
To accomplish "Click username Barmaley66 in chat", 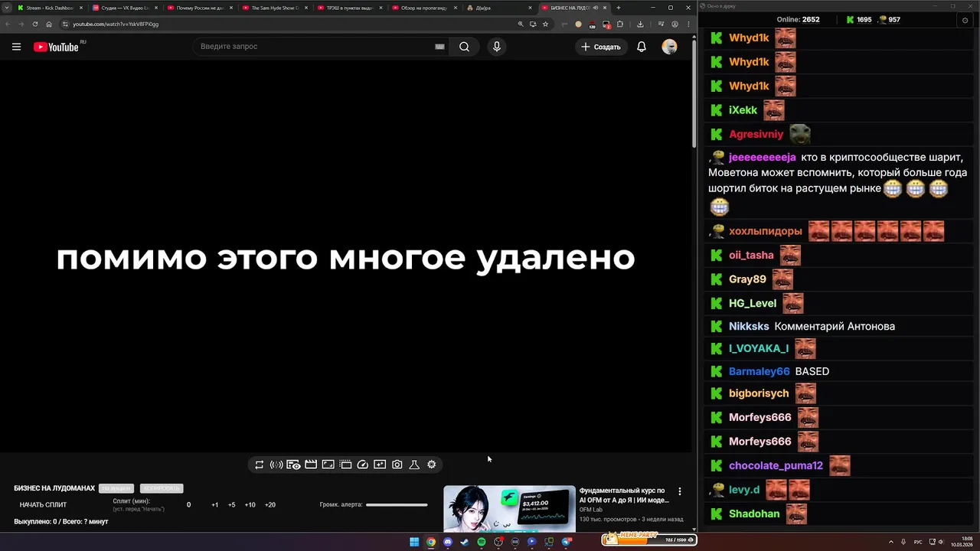I will click(759, 371).
